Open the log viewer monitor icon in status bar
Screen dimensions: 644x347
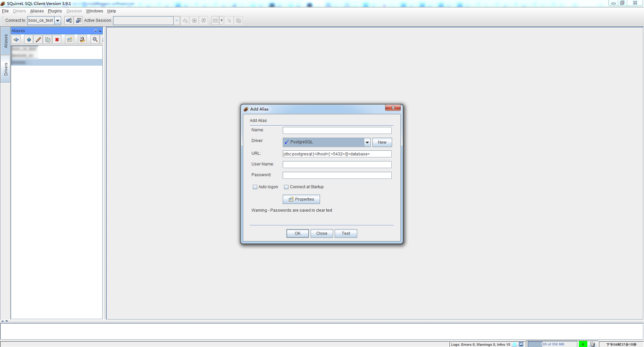coord(521,344)
